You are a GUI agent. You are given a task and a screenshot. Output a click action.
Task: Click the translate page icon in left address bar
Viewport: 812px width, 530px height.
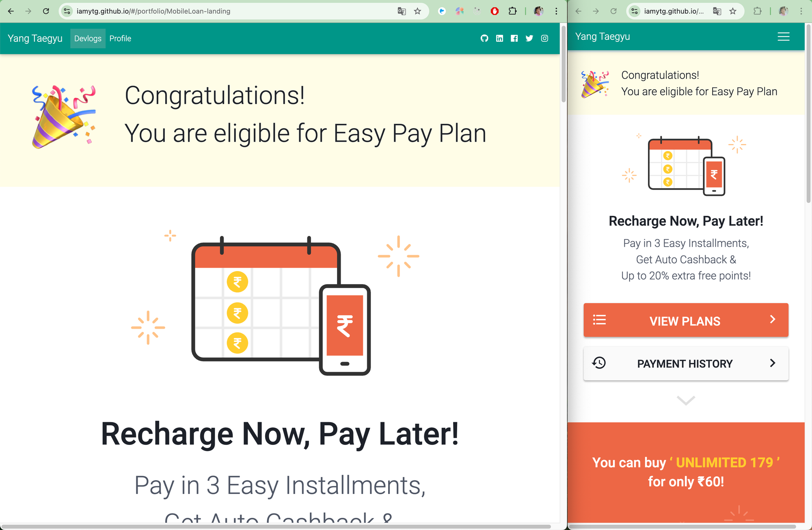point(402,11)
